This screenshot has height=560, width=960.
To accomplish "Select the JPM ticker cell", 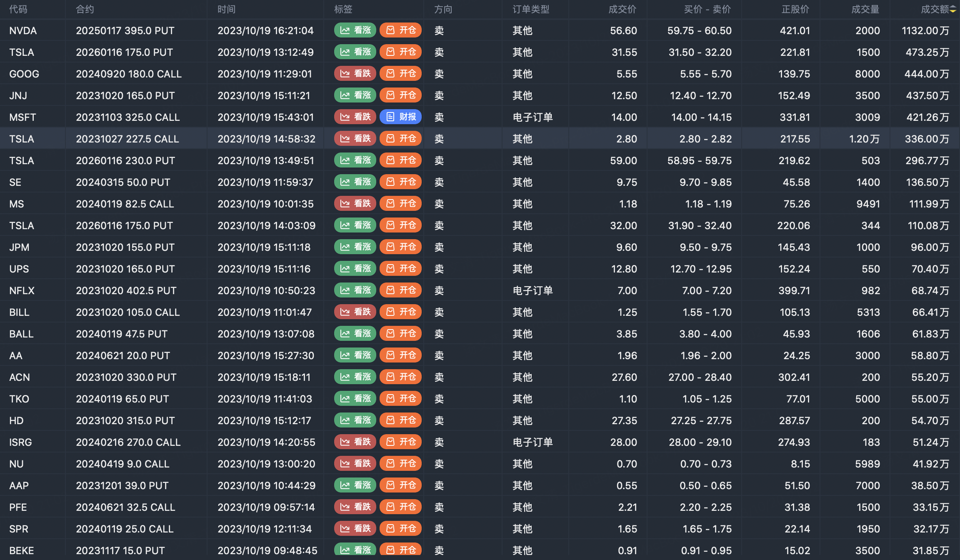I will (19, 247).
